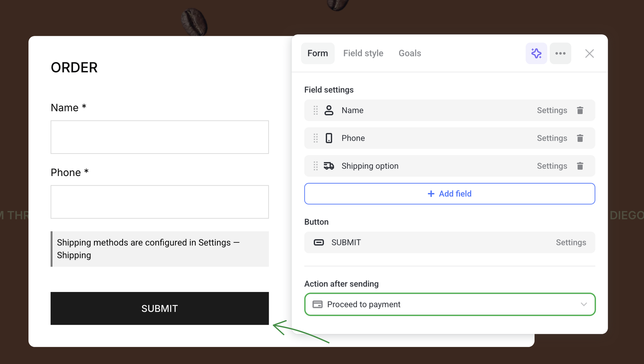Image resolution: width=644 pixels, height=364 pixels.
Task: Click into the Name input box
Action: tap(160, 137)
